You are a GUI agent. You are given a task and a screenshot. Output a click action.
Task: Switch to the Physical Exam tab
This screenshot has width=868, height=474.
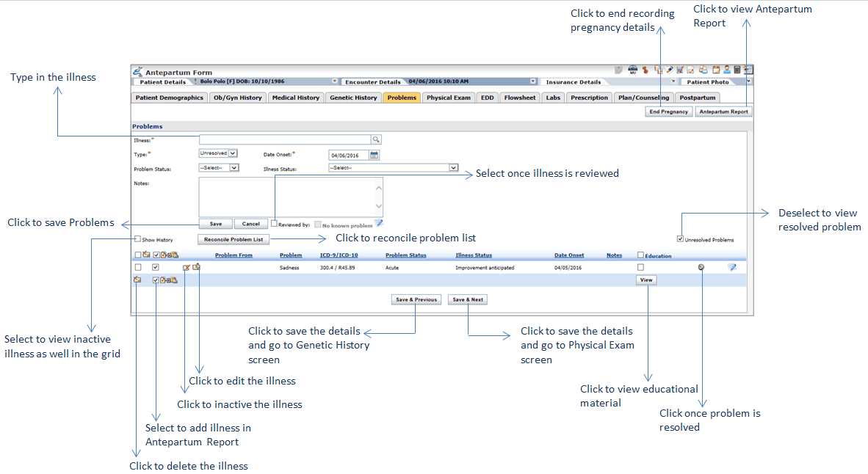pyautogui.click(x=448, y=98)
